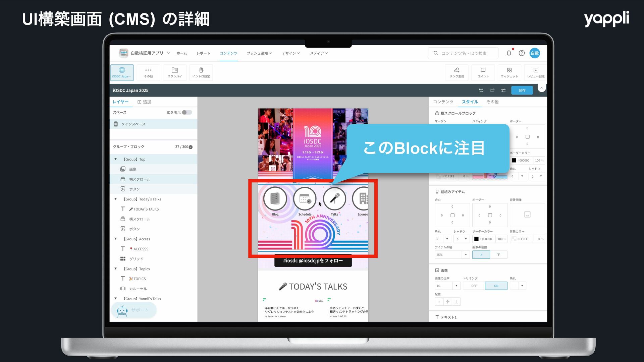Open アイテムの幅 25% dropdown
The height and width of the screenshot is (362, 644).
452,255
